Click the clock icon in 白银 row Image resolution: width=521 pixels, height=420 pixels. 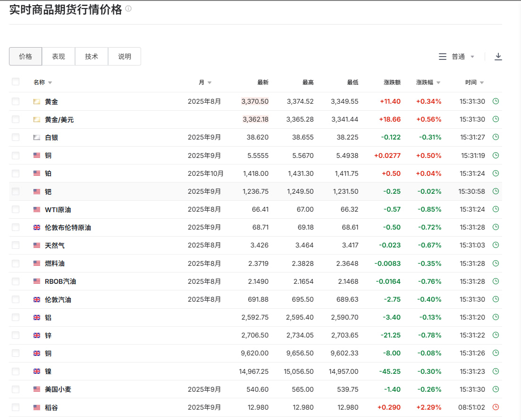496,137
